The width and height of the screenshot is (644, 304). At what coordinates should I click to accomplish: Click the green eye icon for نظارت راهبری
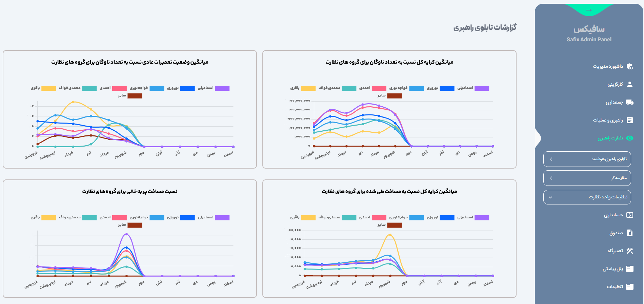pos(629,138)
